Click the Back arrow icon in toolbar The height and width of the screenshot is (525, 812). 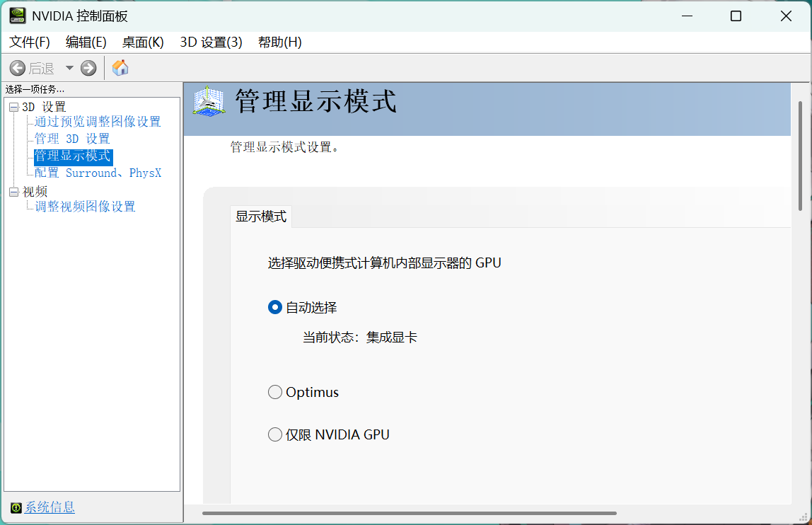[x=18, y=68]
